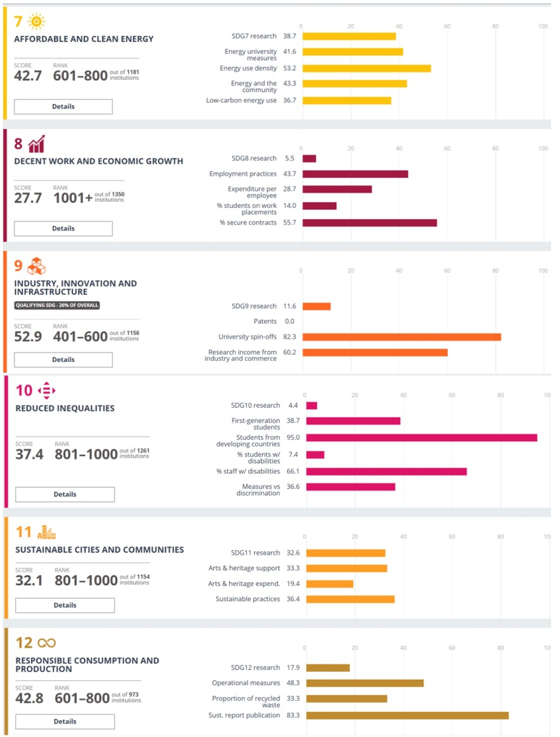The height and width of the screenshot is (737, 560).
Task: Open Details for Reduced Inequalities
Action: [65, 495]
